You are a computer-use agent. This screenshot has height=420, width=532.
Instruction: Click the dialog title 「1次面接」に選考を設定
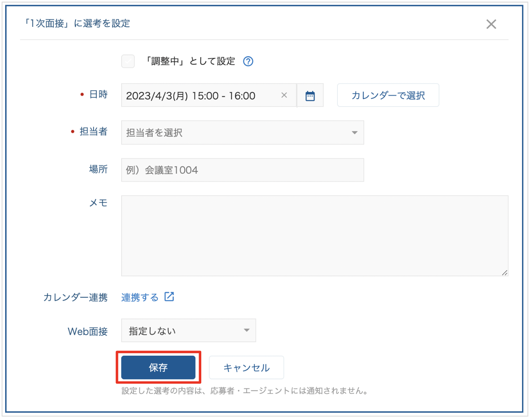click(77, 23)
